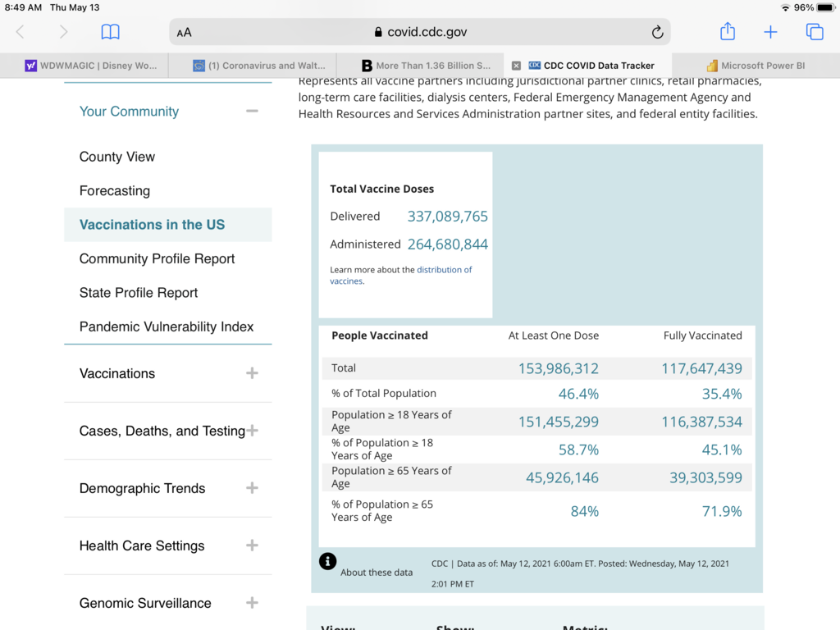Screen dimensions: 840x630
Task: Show all tabs overview icon
Action: coord(814,32)
